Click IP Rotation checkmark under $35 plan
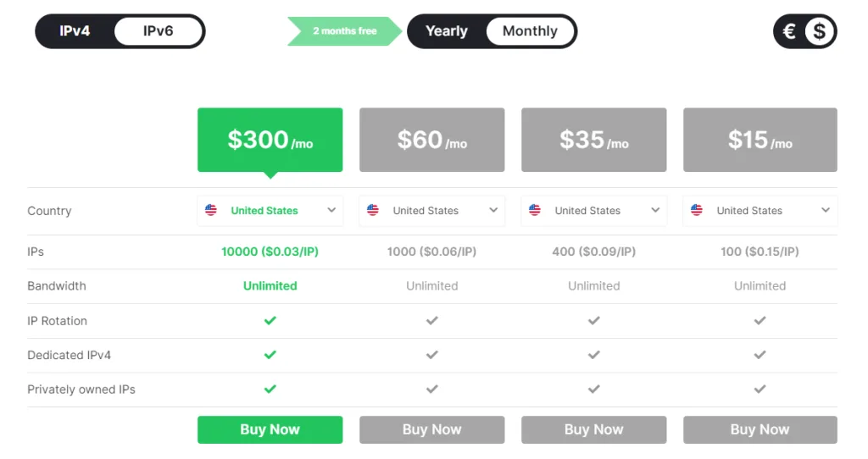The width and height of the screenshot is (868, 459). click(x=594, y=321)
